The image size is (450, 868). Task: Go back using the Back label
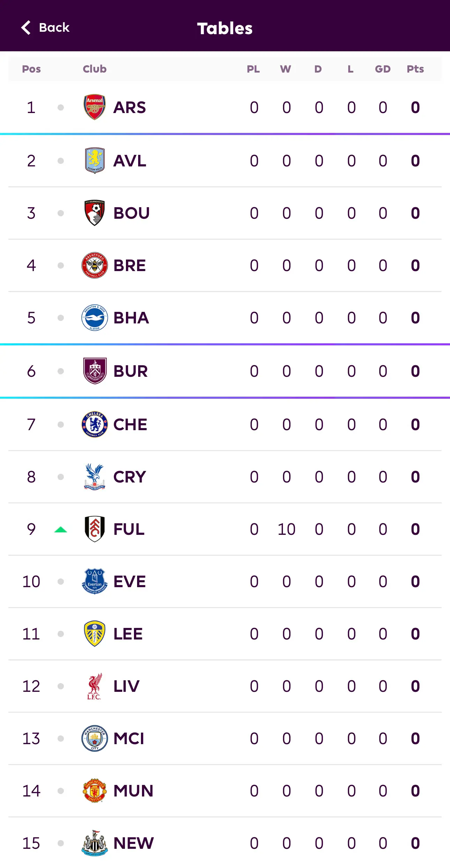click(54, 28)
